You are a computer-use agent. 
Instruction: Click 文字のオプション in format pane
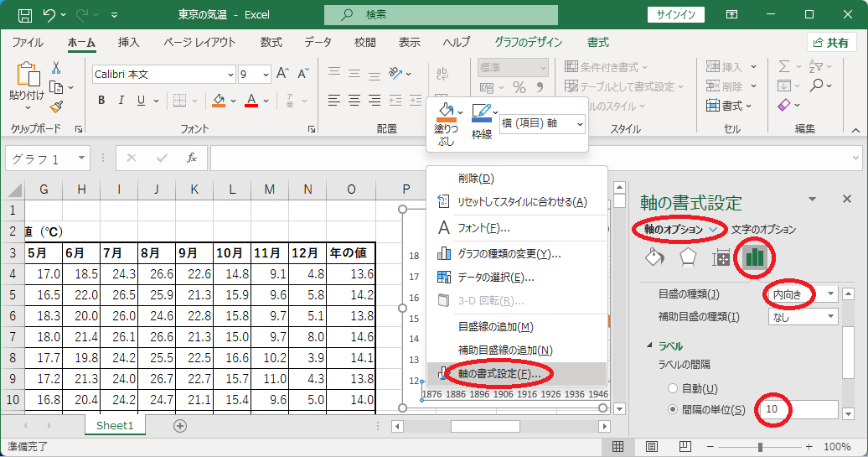click(x=763, y=229)
